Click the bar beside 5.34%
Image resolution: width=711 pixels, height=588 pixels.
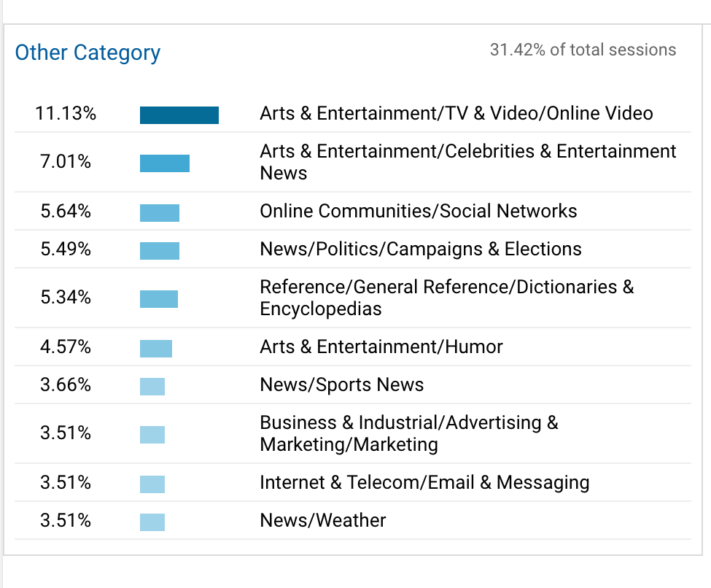click(x=158, y=299)
